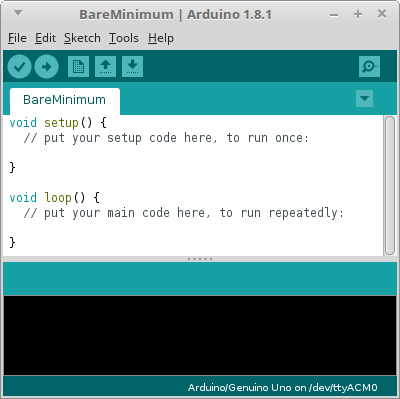Click the 'put your main code here' comment
The width and height of the screenshot is (400, 399).
184,213
